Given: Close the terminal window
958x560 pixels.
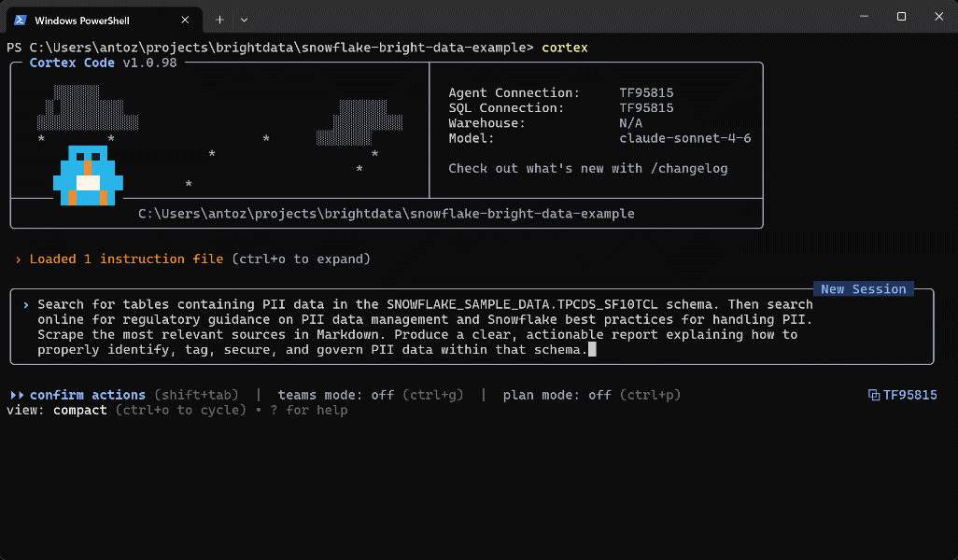Looking at the screenshot, I should point(939,17).
